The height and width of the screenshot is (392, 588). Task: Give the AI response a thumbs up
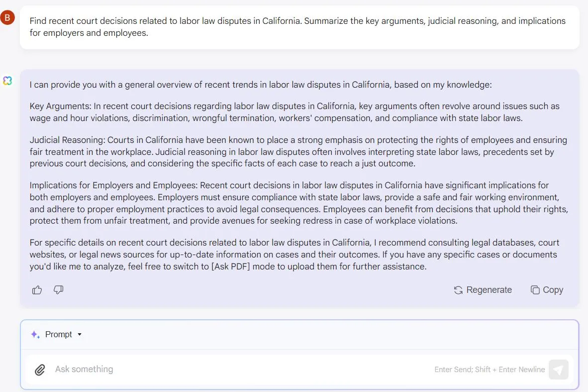[x=37, y=289]
